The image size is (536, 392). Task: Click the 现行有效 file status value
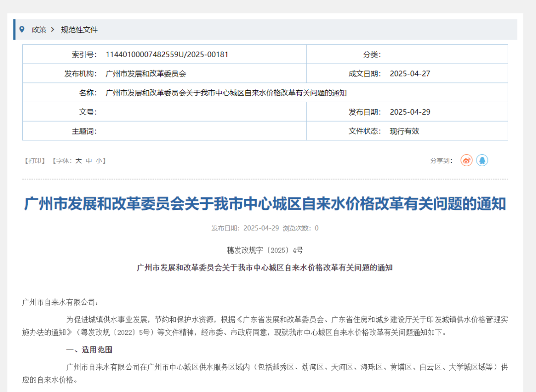(404, 131)
